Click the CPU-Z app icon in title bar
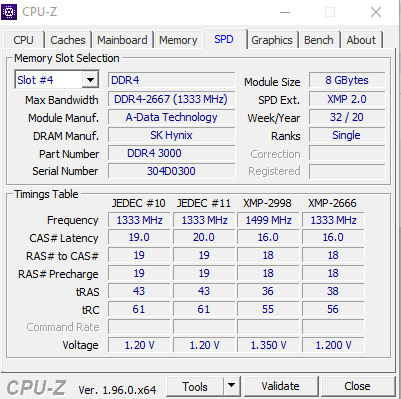The width and height of the screenshot is (401, 399). click(9, 12)
